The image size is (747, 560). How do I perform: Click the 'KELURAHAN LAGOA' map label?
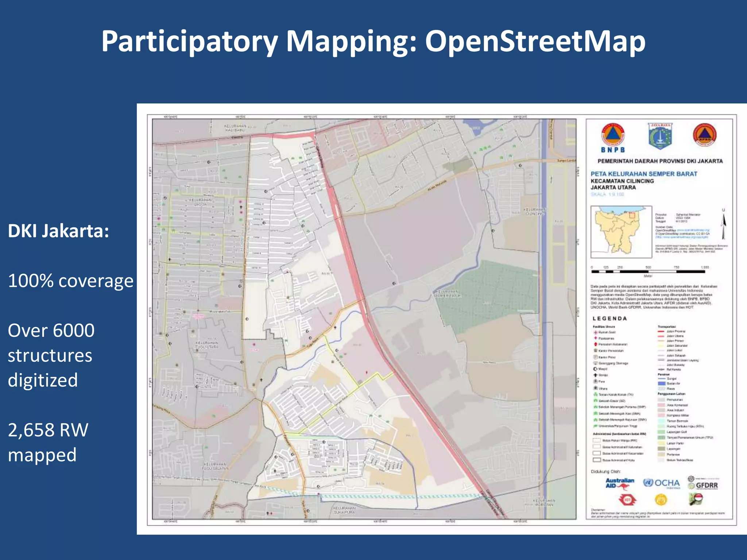coord(201,202)
